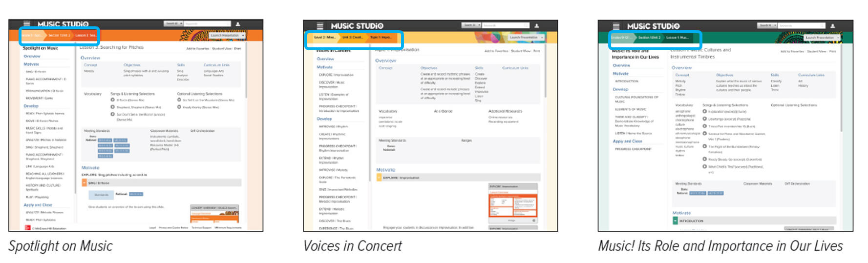Screen dimensions: 868x263
Task: Open concept overview slide thumbnail in Spotlight on Music
Action: click(x=214, y=214)
